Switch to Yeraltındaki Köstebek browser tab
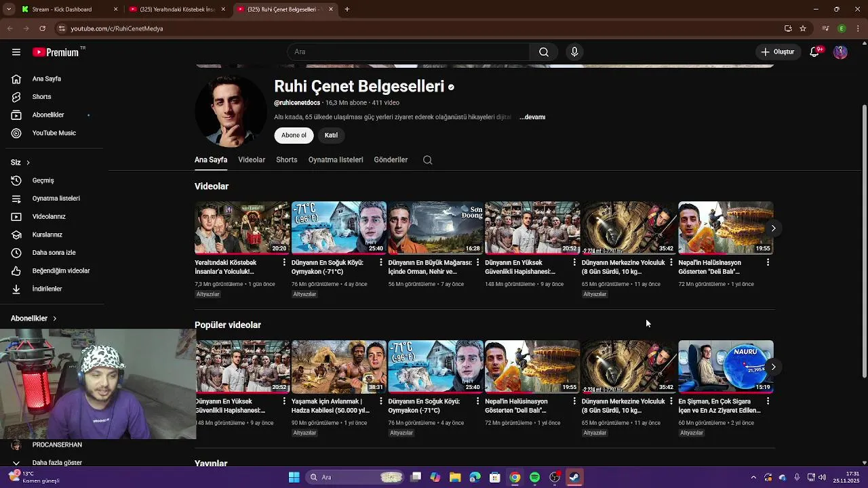 tap(176, 9)
